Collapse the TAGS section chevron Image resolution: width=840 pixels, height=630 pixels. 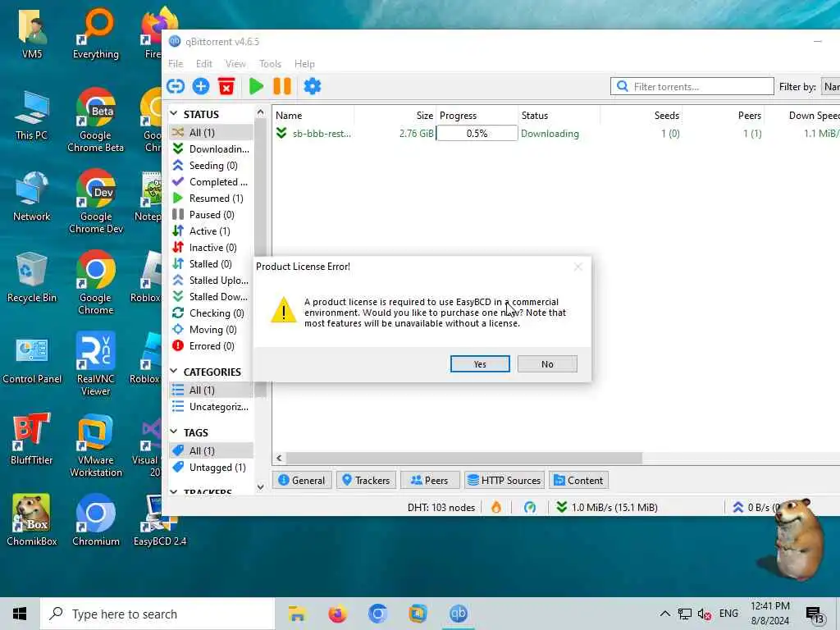pos(174,431)
